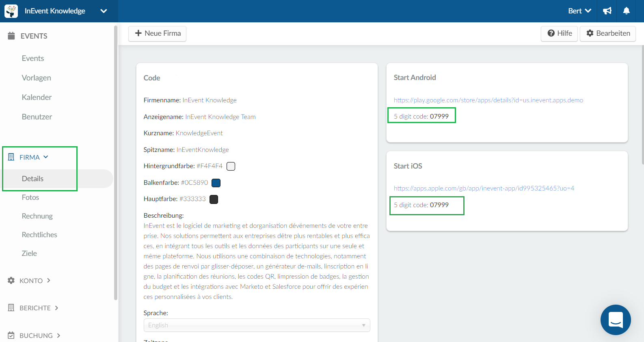Open Rechtliches under FIRMA
644x342 pixels.
pyautogui.click(x=39, y=235)
